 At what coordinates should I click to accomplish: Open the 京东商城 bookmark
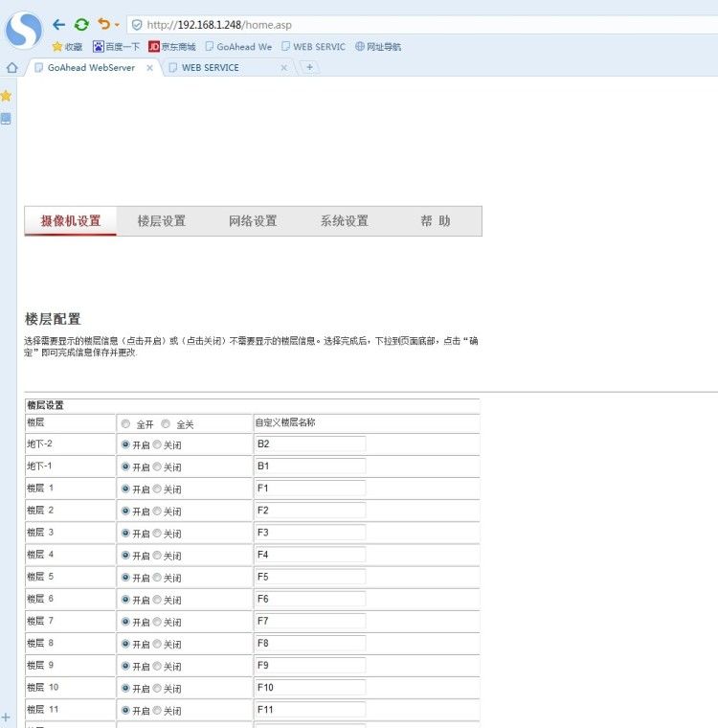point(172,46)
